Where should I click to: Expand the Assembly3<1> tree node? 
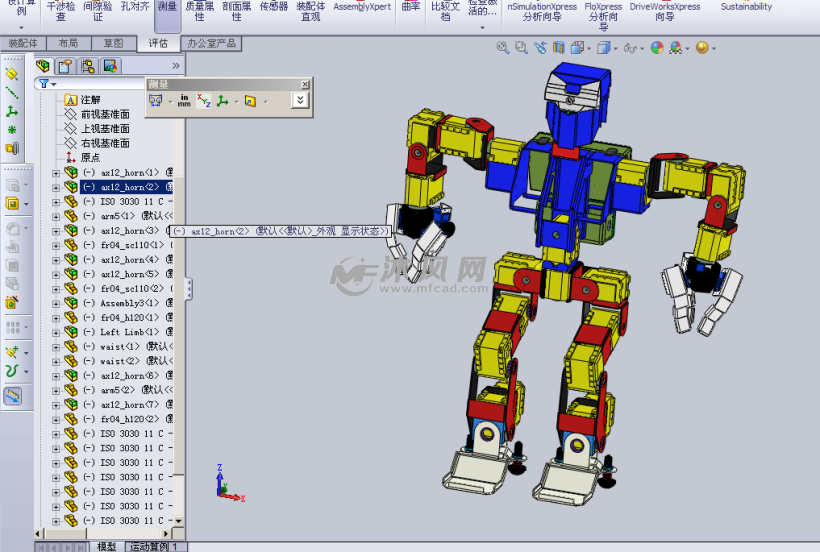coord(55,304)
